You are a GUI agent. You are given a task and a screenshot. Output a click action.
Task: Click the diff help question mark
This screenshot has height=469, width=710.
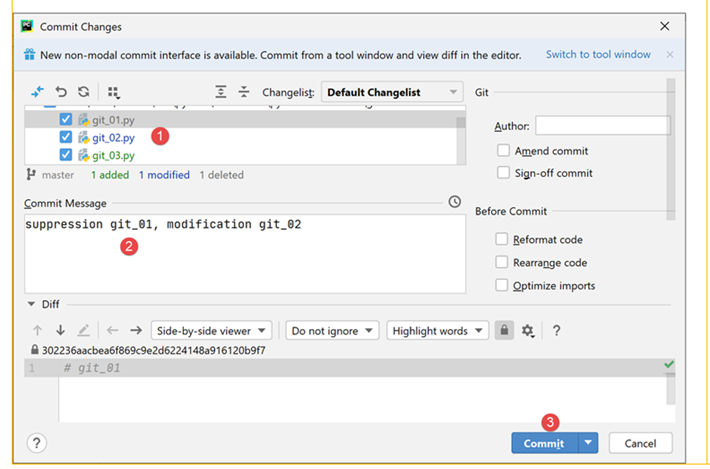click(x=557, y=331)
